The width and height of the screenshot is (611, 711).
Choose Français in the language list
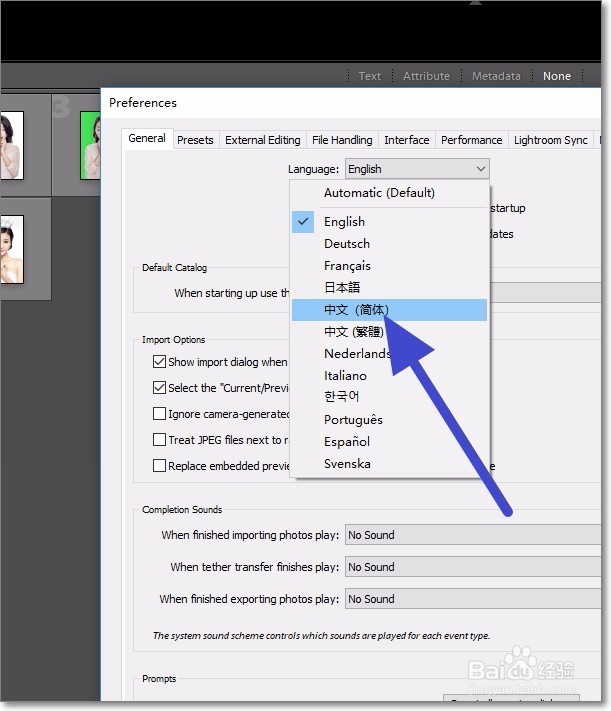[x=389, y=266]
